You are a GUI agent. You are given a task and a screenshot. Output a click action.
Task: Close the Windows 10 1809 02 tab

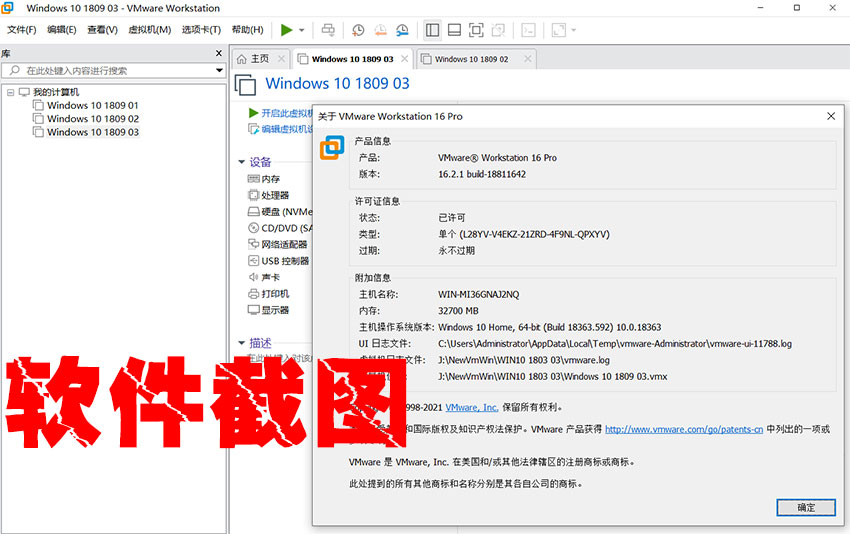(527, 59)
